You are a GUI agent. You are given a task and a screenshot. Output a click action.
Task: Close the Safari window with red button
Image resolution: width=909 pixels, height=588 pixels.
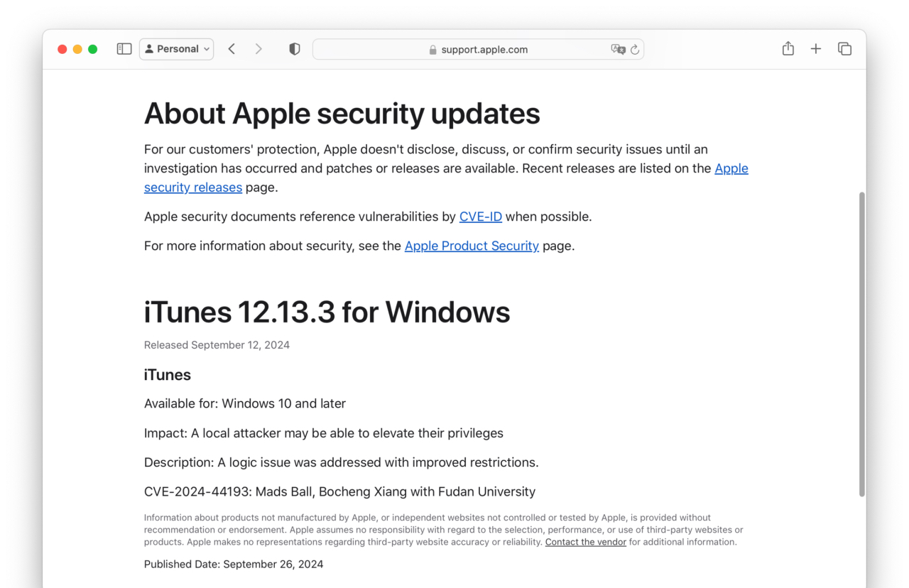pyautogui.click(x=62, y=49)
